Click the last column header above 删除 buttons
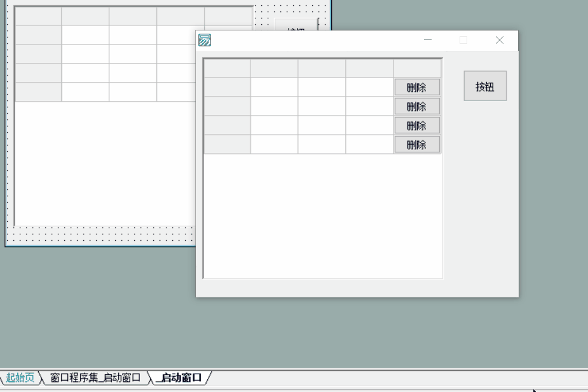The height and width of the screenshot is (392, 588). [x=417, y=68]
